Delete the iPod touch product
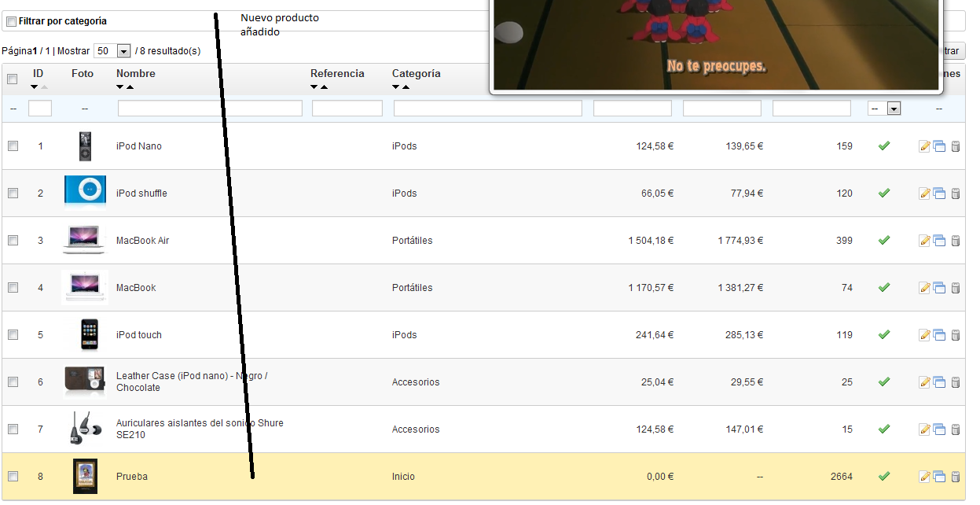 (x=956, y=335)
